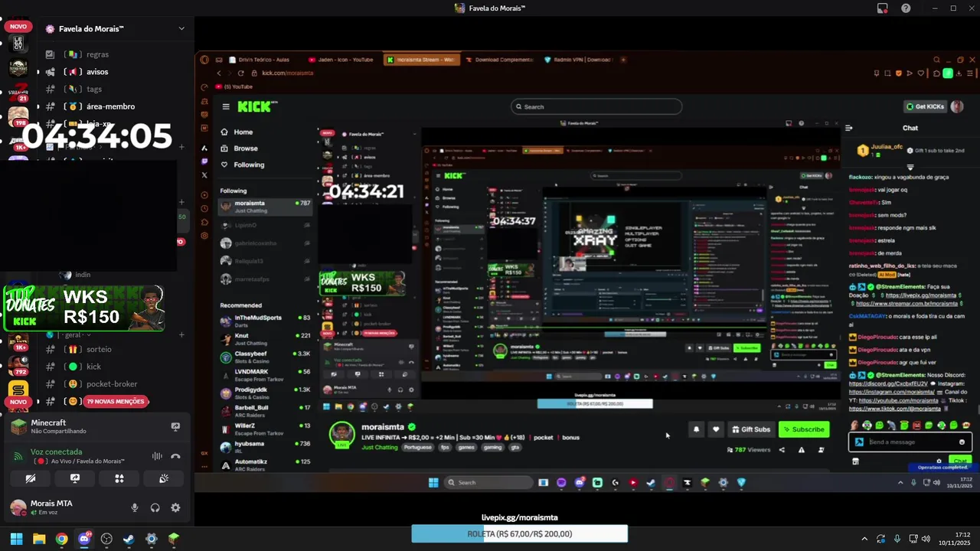The width and height of the screenshot is (980, 551).
Task: Share the stream via share icon
Action: pos(782,450)
